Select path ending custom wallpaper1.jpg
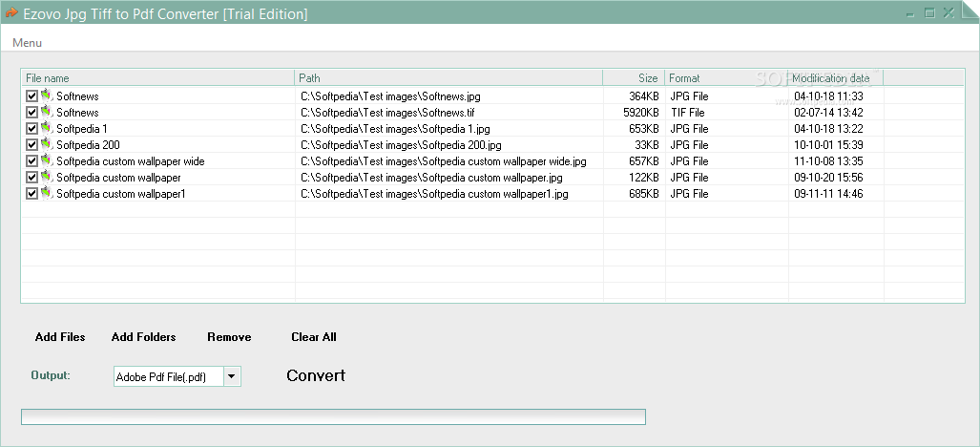 (434, 194)
